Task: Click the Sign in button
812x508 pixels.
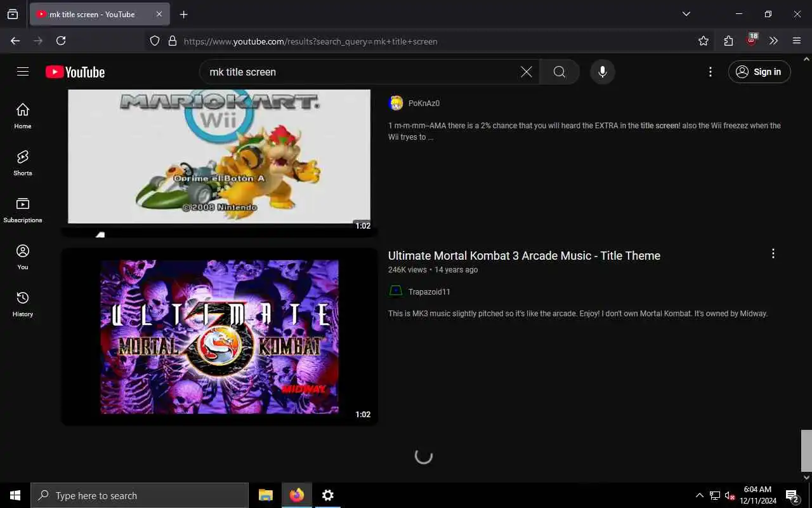Action: pos(759,72)
